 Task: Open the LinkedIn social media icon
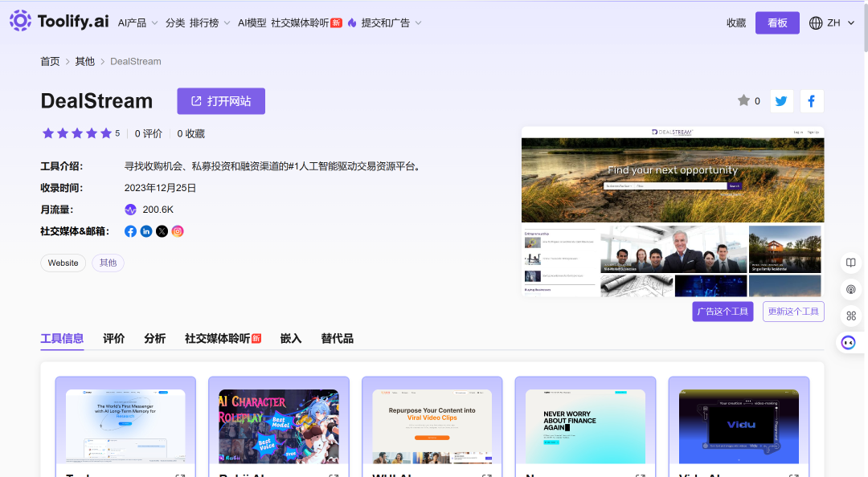tap(146, 231)
